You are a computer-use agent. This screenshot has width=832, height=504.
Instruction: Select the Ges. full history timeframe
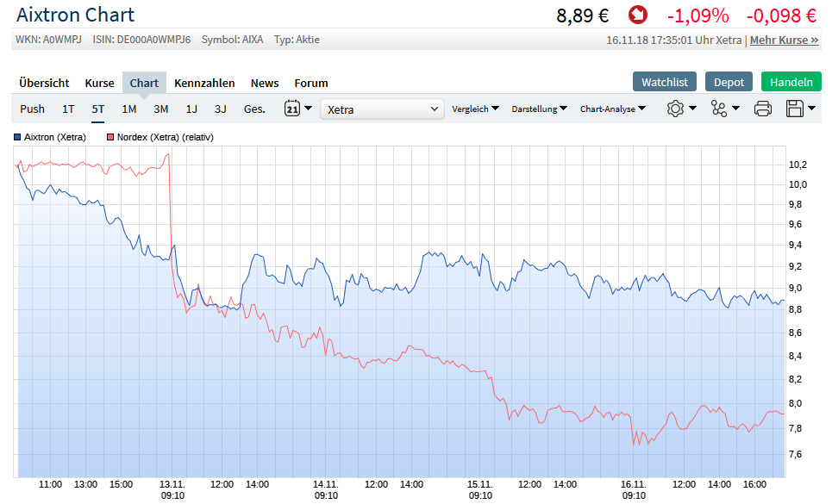pos(254,109)
